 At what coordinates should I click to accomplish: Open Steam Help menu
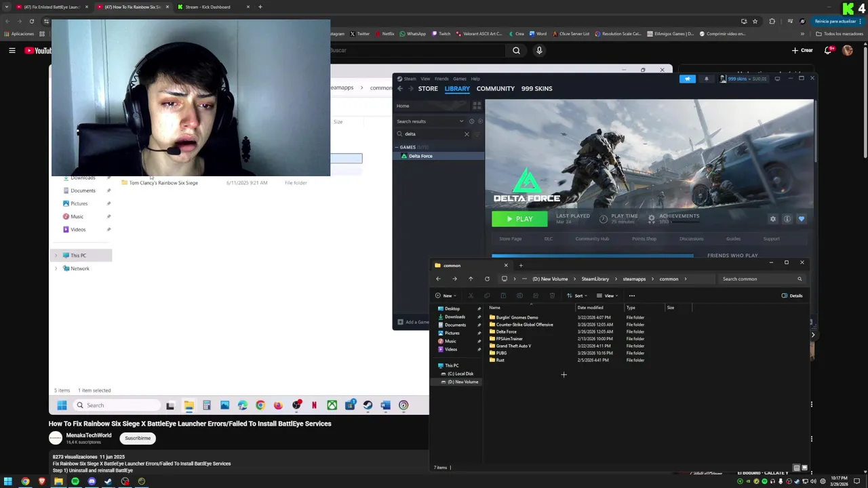(x=475, y=79)
